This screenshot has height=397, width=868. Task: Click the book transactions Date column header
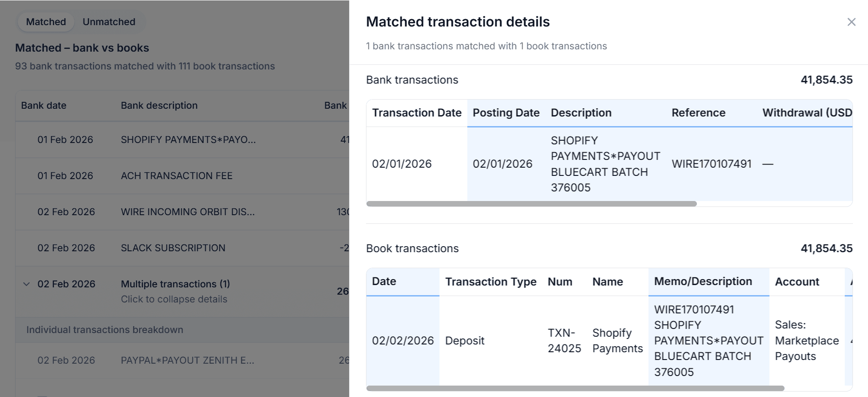384,281
